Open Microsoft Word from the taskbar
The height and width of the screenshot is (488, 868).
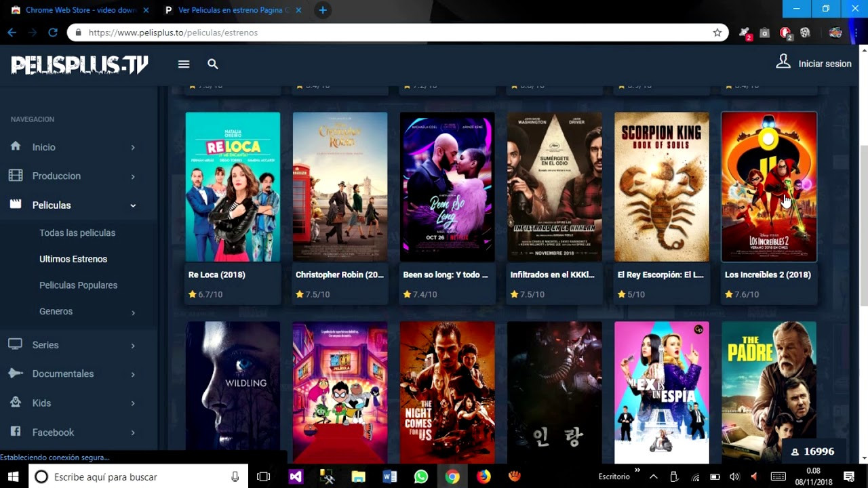[x=389, y=476]
